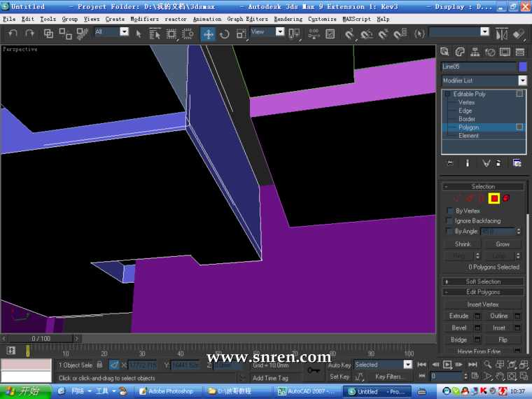Open reference coordinate system View dropdown
This screenshot has height=399, width=532.
[280, 31]
